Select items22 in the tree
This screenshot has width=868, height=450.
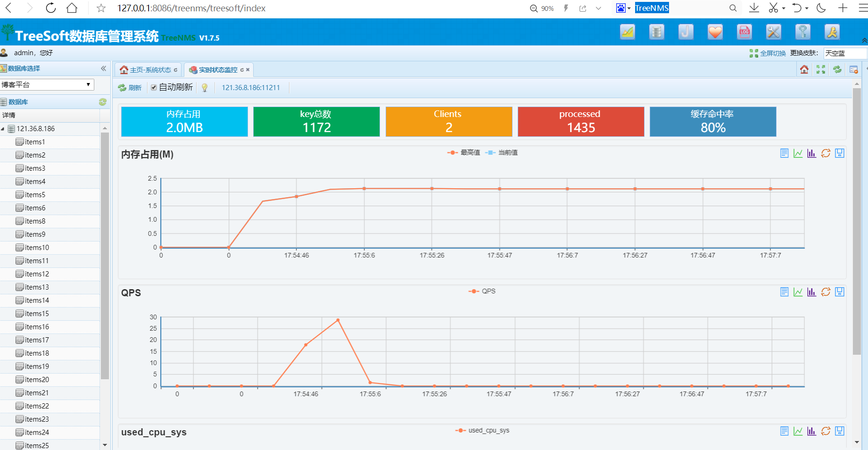pos(37,406)
